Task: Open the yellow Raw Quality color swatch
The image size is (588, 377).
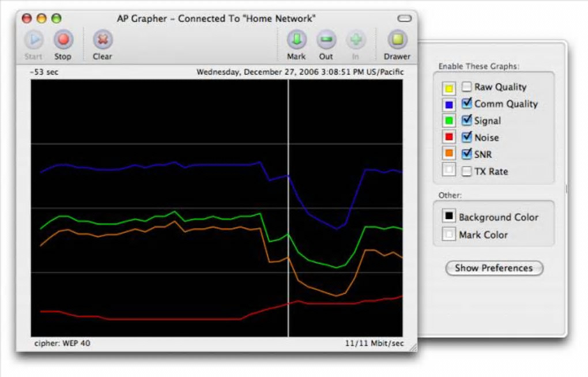Action: [449, 88]
